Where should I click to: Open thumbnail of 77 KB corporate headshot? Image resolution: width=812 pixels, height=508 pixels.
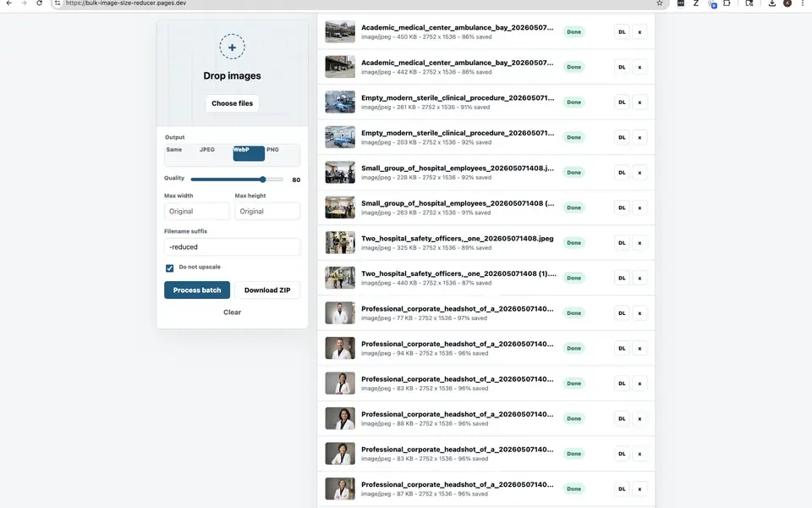click(340, 313)
